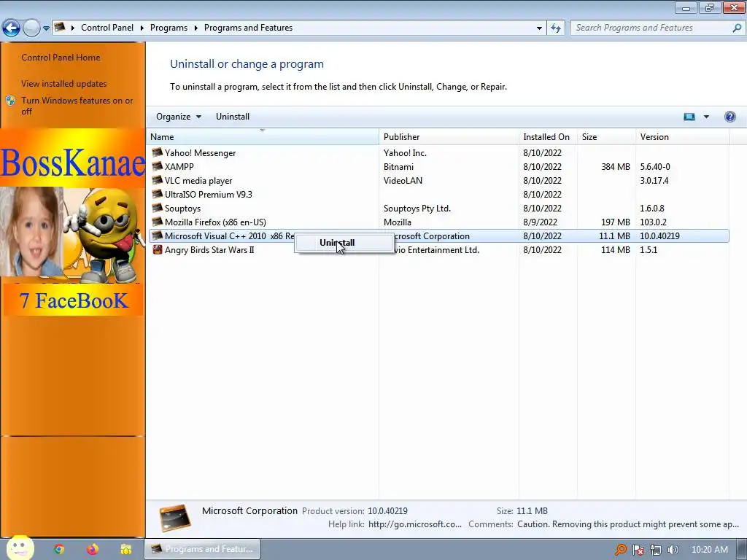Image resolution: width=747 pixels, height=560 pixels.
Task: Click the network tray icon
Action: click(656, 550)
